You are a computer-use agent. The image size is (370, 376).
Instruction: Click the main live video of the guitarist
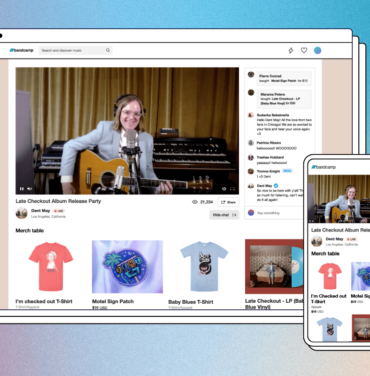127,131
